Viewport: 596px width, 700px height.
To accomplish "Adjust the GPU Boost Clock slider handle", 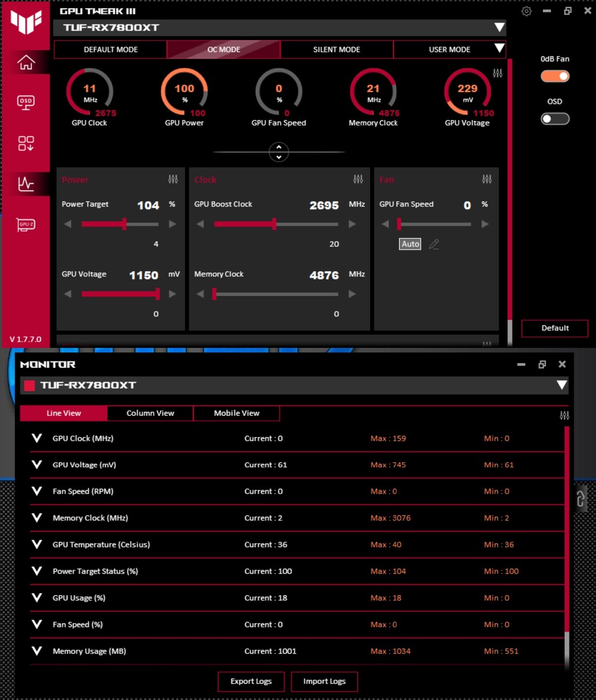I will [x=274, y=224].
